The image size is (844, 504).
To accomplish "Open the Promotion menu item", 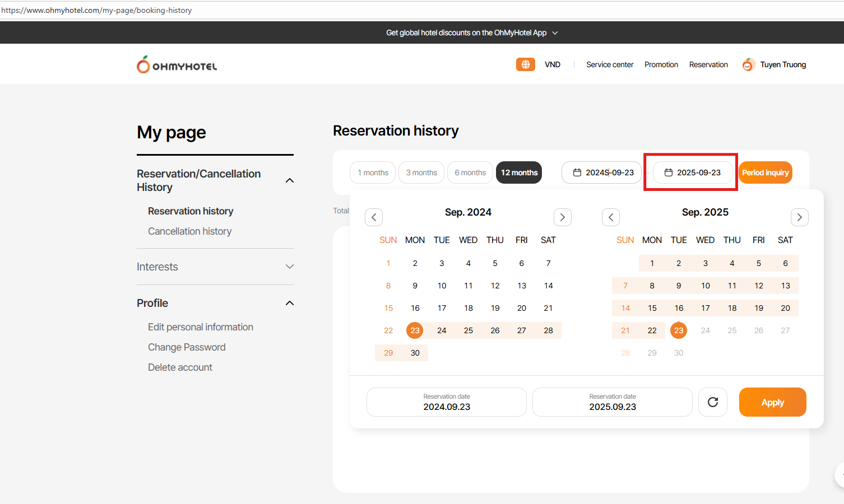I will [x=661, y=65].
